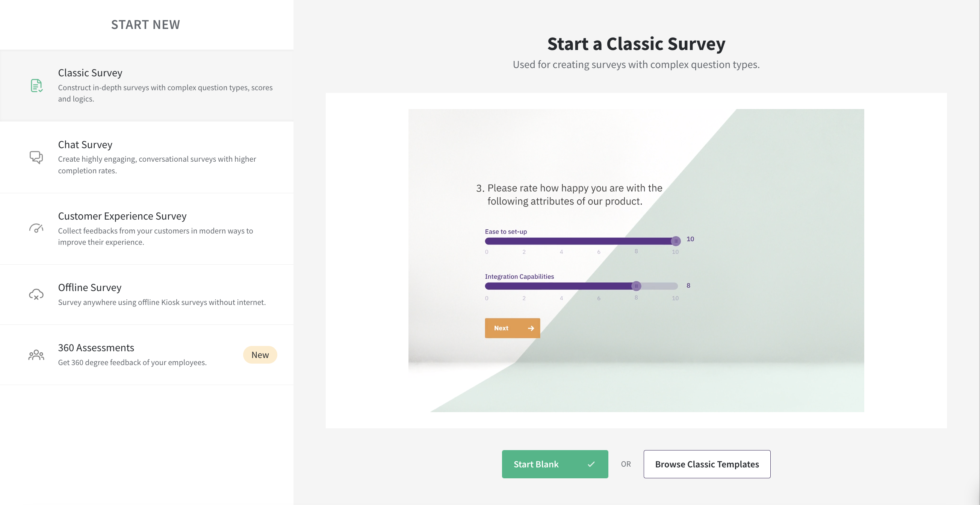Click the Chat Survey speech bubbles icon
The width and height of the screenshot is (980, 505).
click(x=36, y=157)
